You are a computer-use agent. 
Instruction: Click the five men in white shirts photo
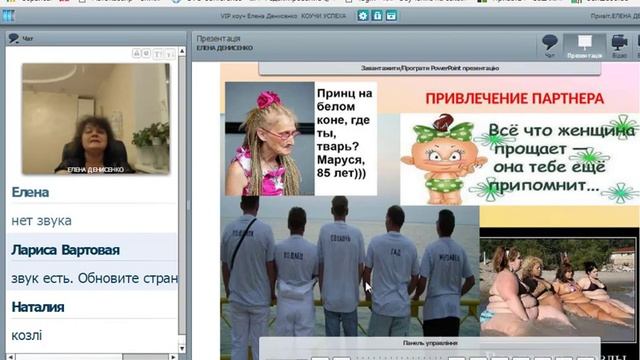pyautogui.click(x=350, y=278)
